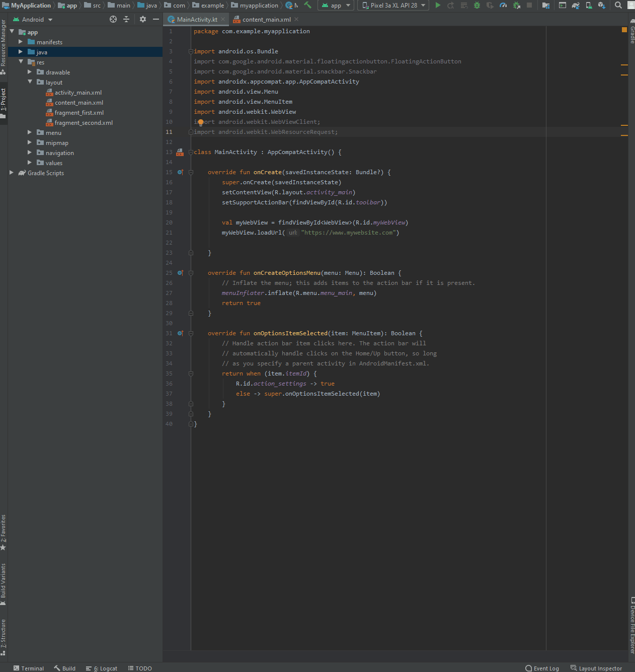
Task: Open the Device File Explorer side tab
Action: (x=632, y=625)
